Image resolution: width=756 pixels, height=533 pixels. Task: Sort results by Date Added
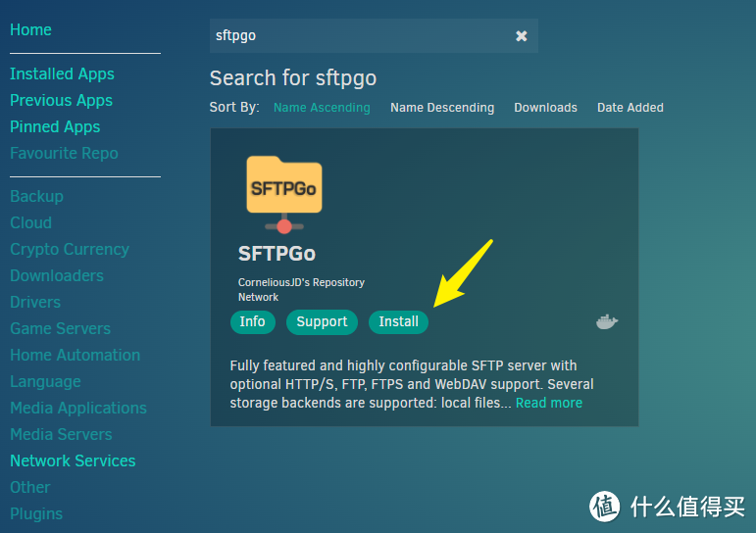(630, 108)
